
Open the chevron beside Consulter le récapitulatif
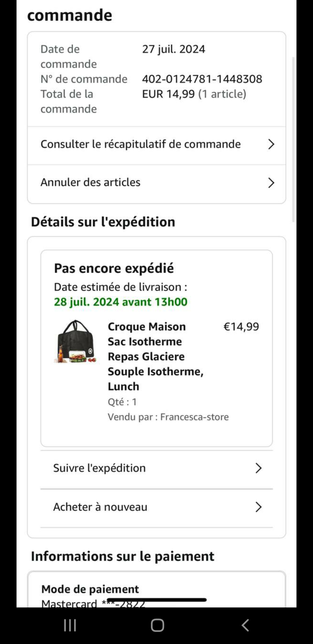click(x=271, y=144)
